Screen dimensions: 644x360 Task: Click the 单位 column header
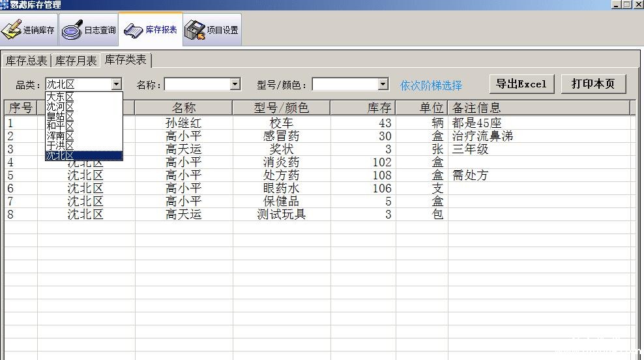point(422,108)
